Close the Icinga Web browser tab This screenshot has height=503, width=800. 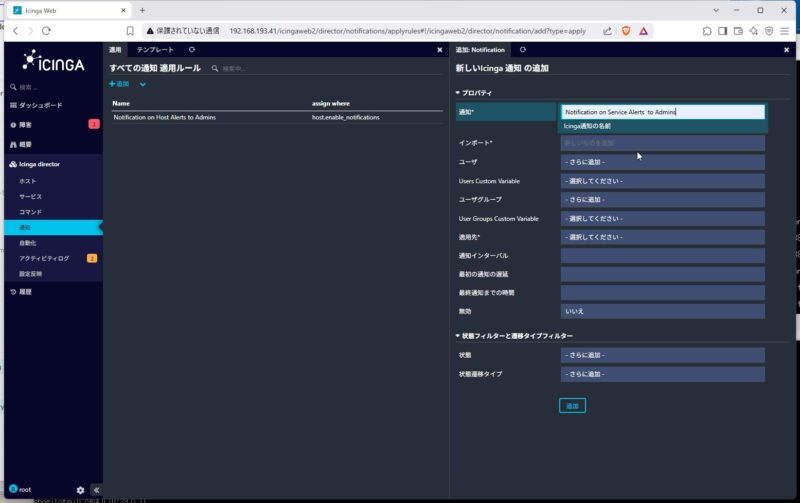click(123, 10)
